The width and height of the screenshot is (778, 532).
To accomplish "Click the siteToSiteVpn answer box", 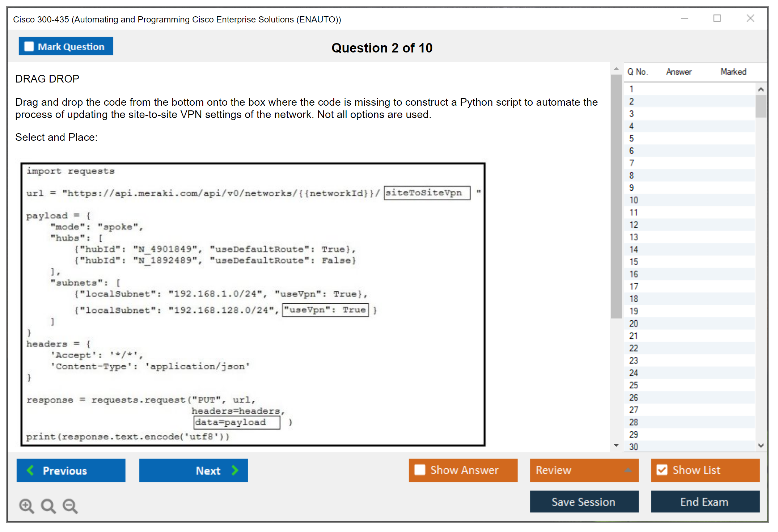I will coord(427,193).
